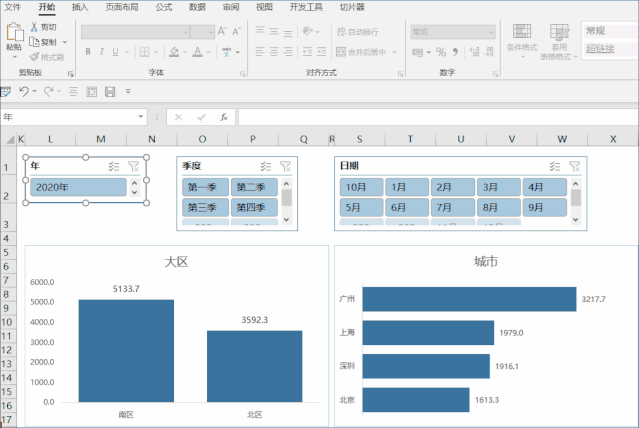
Task: Align text to top
Action: (260, 31)
